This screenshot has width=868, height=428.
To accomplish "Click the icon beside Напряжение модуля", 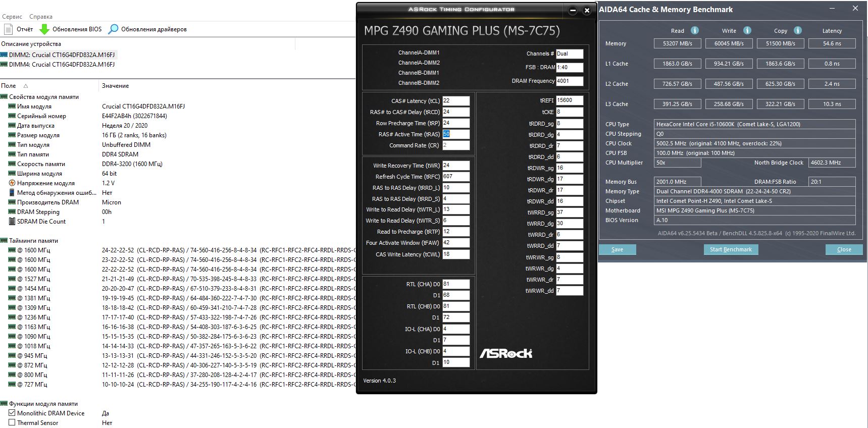I will pyautogui.click(x=12, y=183).
